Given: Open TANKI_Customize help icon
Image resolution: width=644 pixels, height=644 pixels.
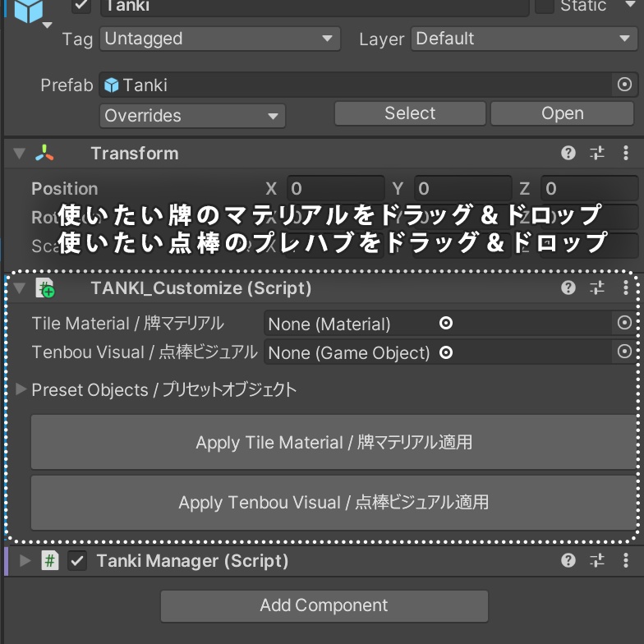Looking at the screenshot, I should (568, 287).
